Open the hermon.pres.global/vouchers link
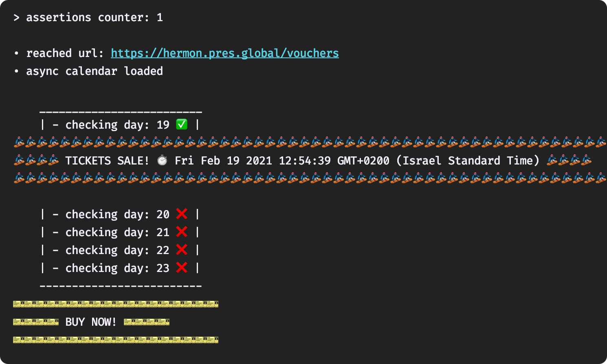This screenshot has width=607, height=364. (x=224, y=53)
